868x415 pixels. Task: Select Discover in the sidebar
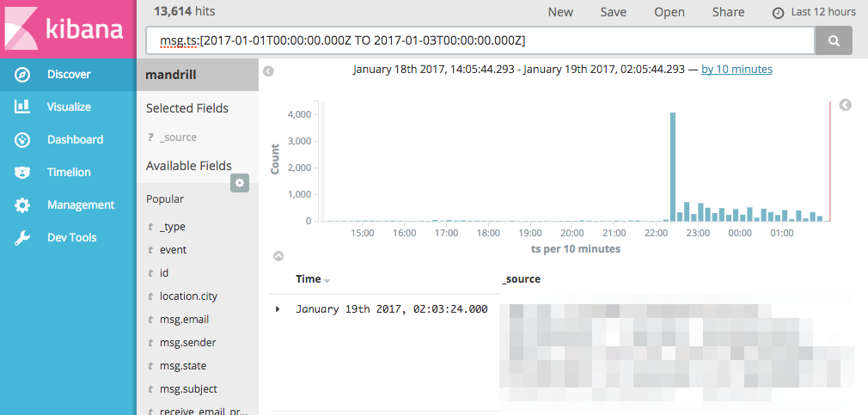[x=69, y=75]
